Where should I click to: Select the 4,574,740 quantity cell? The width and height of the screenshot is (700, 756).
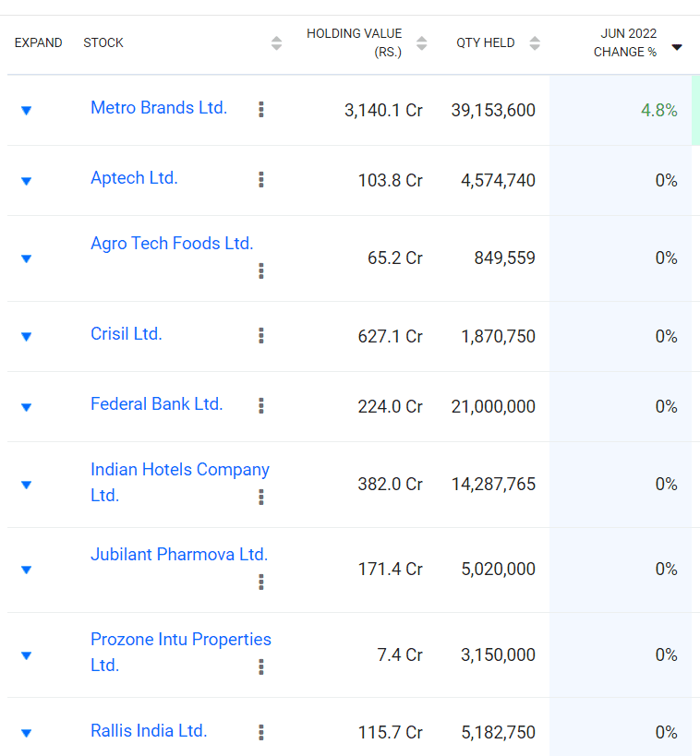[x=499, y=181]
